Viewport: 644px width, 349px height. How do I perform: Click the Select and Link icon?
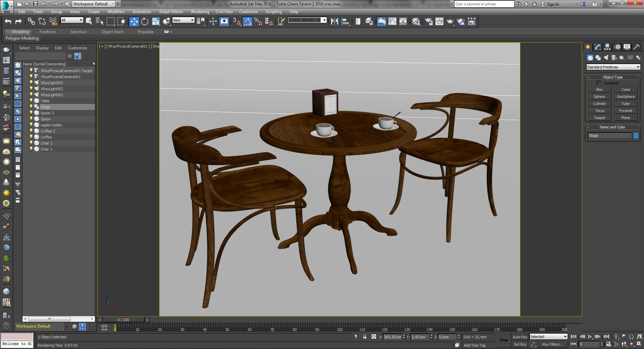[x=31, y=21]
